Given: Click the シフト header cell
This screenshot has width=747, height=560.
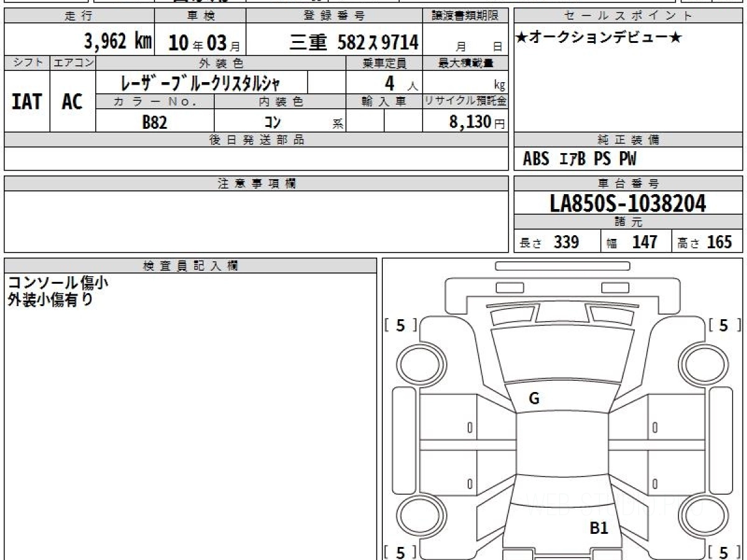Looking at the screenshot, I should pos(27,63).
